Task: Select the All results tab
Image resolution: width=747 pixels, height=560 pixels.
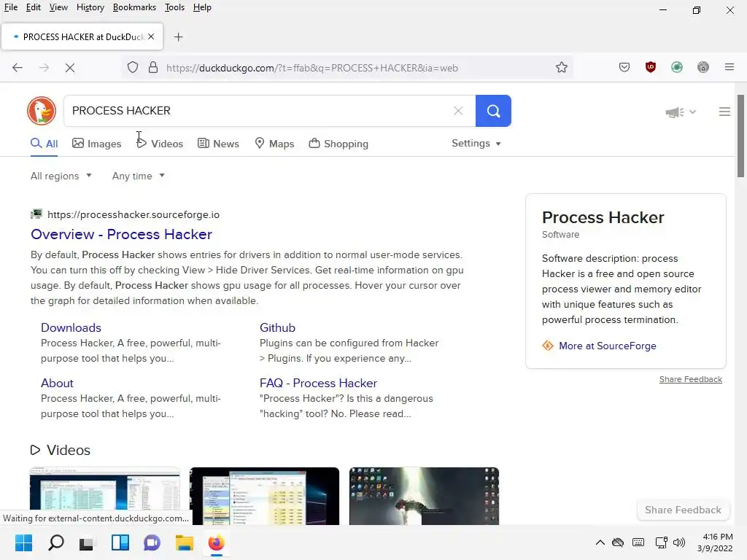Action: (44, 144)
